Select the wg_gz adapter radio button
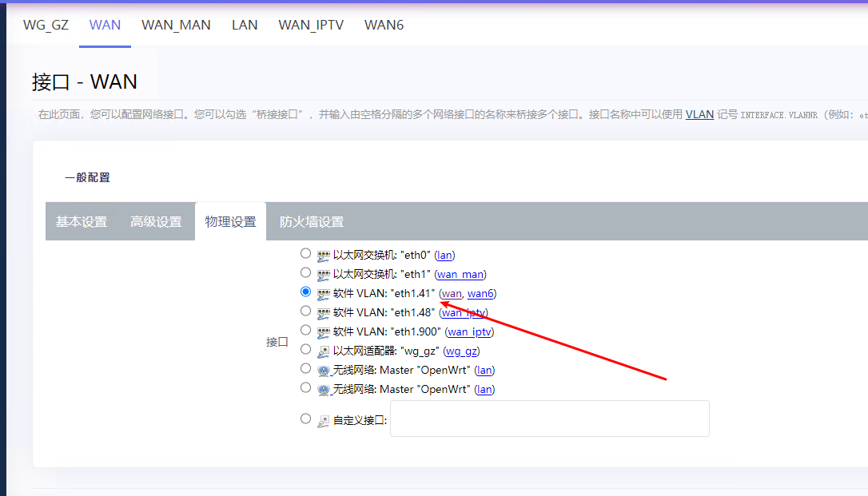868x496 pixels. pos(305,349)
